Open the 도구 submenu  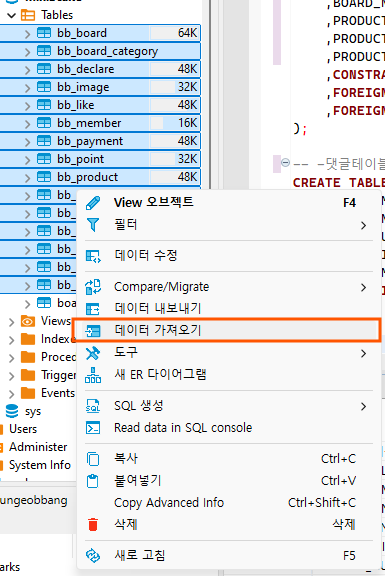click(x=228, y=353)
